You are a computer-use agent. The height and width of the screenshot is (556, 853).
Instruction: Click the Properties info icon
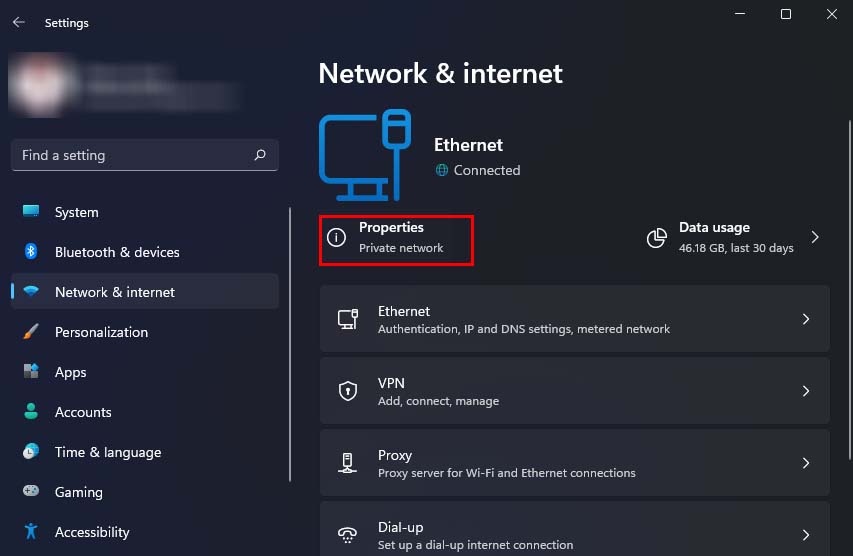tap(337, 238)
